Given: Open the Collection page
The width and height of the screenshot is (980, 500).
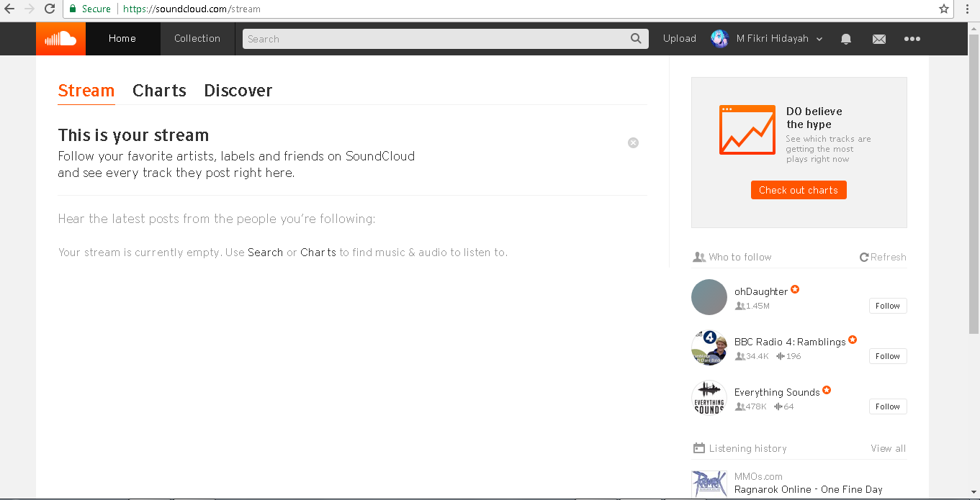Looking at the screenshot, I should tap(197, 39).
